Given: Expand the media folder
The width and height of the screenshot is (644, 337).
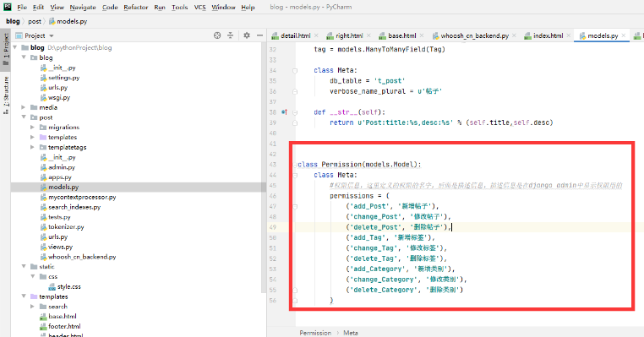Looking at the screenshot, I should 24,107.
